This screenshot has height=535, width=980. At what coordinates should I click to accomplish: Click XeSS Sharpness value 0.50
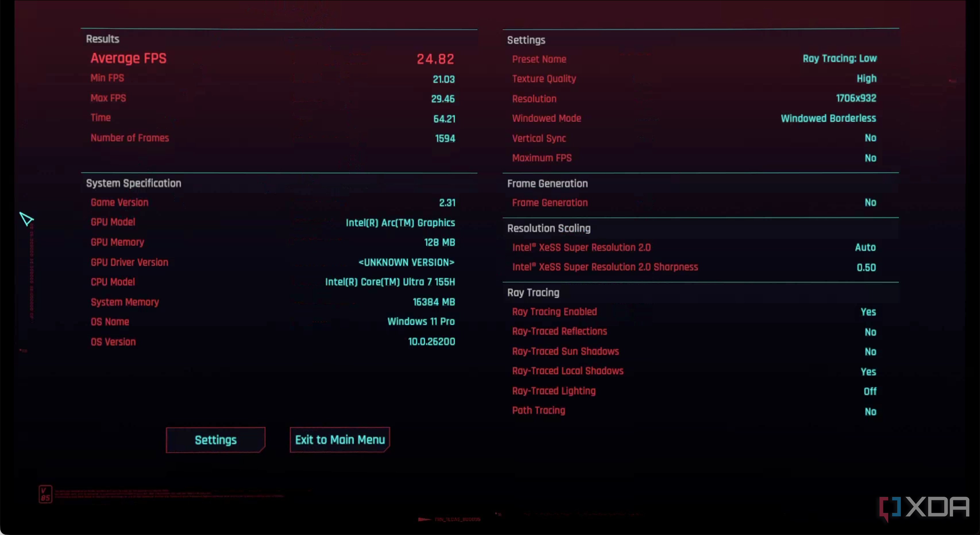[x=866, y=267]
